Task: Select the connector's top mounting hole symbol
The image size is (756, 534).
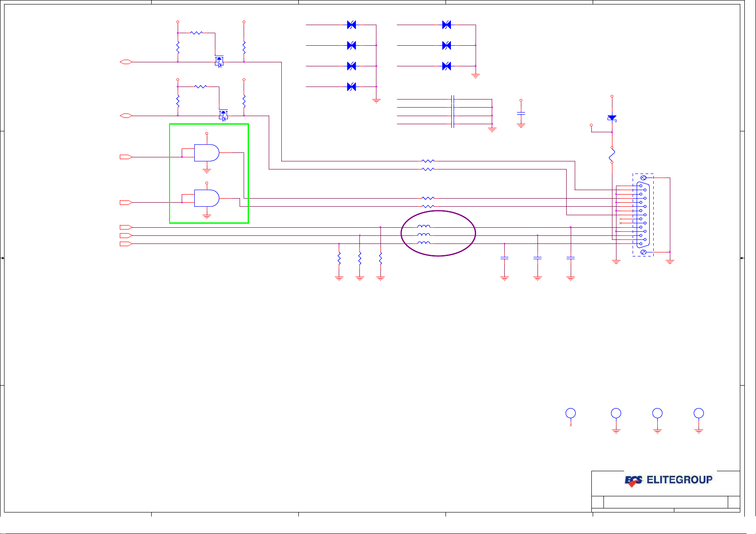Action: coord(643,178)
